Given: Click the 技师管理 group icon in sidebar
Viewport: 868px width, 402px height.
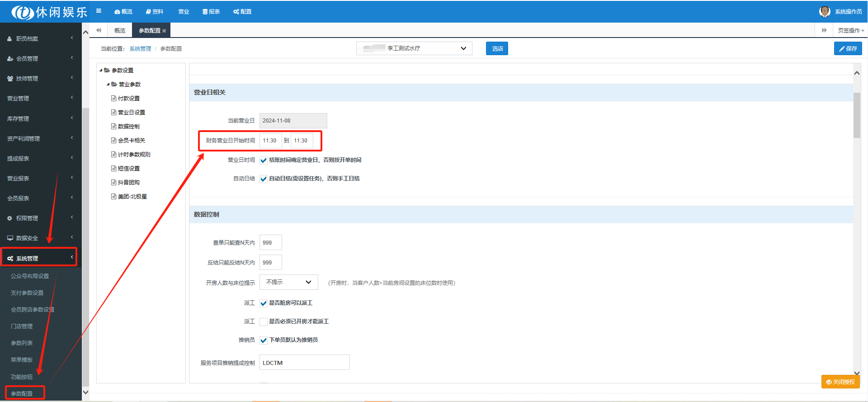Looking at the screenshot, I should point(10,78).
